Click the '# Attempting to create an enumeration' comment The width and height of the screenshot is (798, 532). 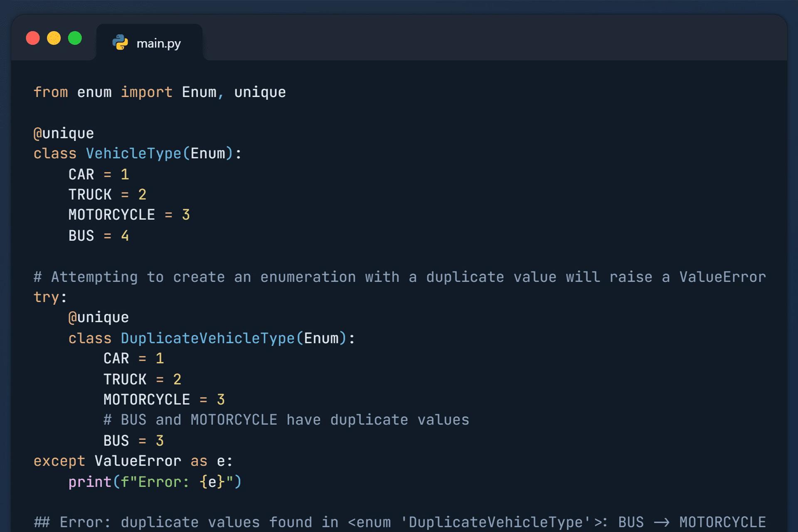400,277
